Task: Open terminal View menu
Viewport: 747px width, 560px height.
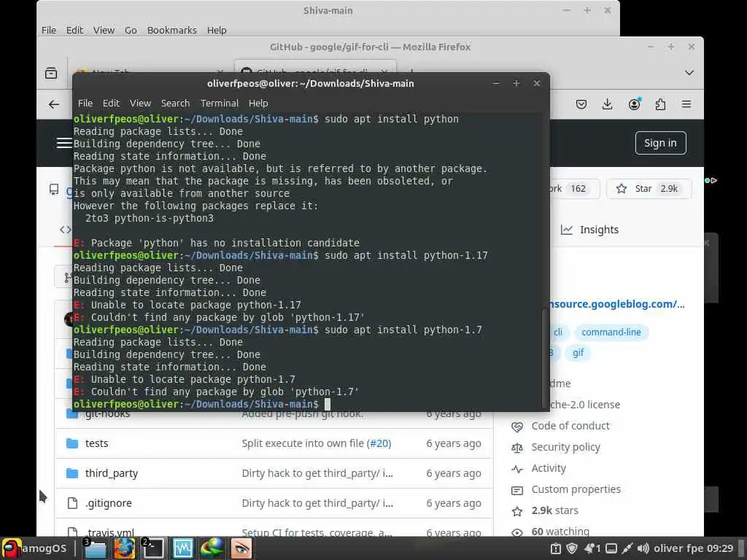Action: (140, 104)
